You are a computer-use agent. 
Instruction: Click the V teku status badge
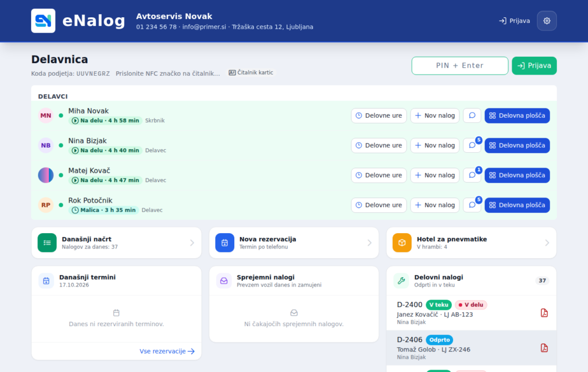point(439,305)
